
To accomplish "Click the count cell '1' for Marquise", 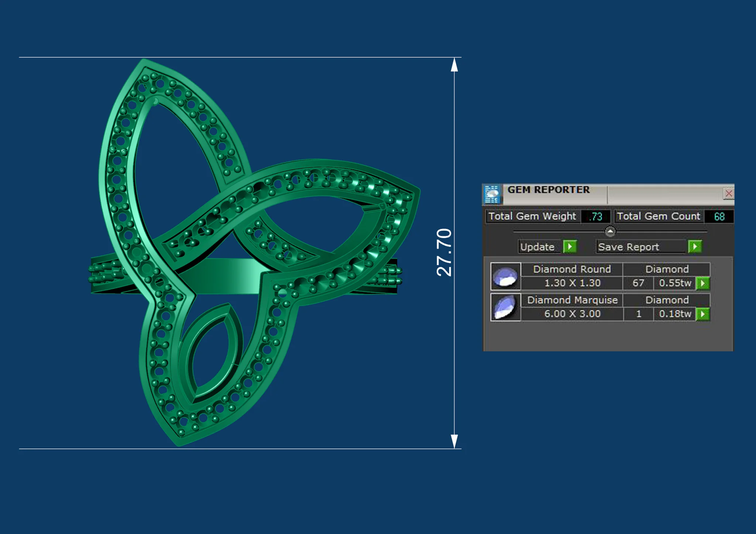I will pos(638,314).
